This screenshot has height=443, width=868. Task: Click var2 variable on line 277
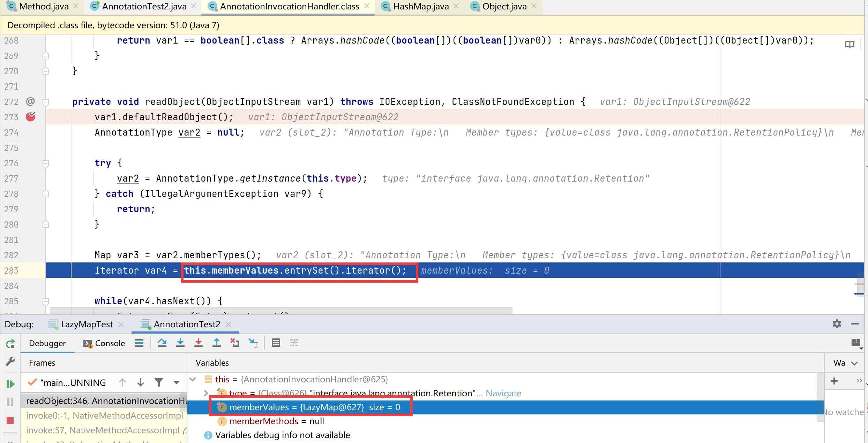(x=128, y=178)
